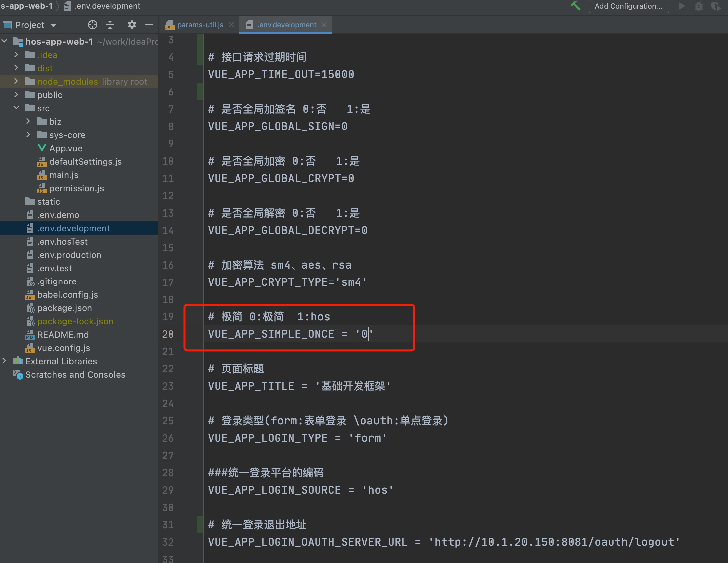Click the Run play icon

[682, 6]
